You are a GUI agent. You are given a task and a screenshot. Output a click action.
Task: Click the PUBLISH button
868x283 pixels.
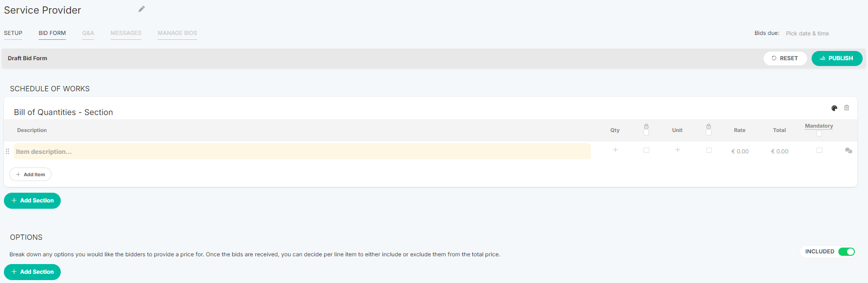tap(837, 58)
